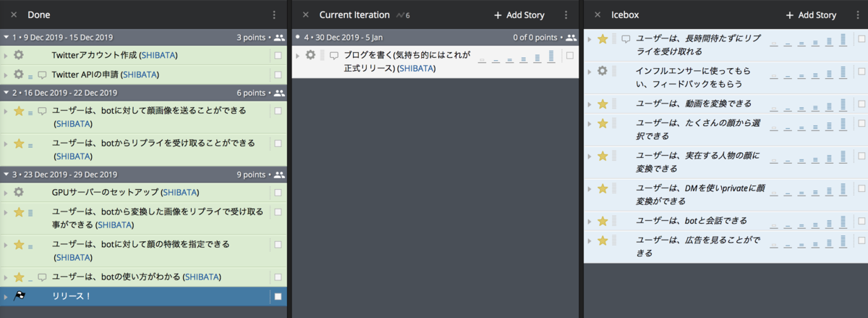
Task: Click team icon on iteration 3 header
Action: point(279,175)
